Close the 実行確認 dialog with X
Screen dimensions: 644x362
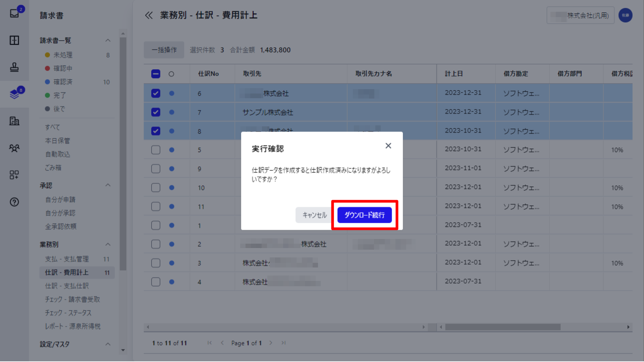point(388,146)
